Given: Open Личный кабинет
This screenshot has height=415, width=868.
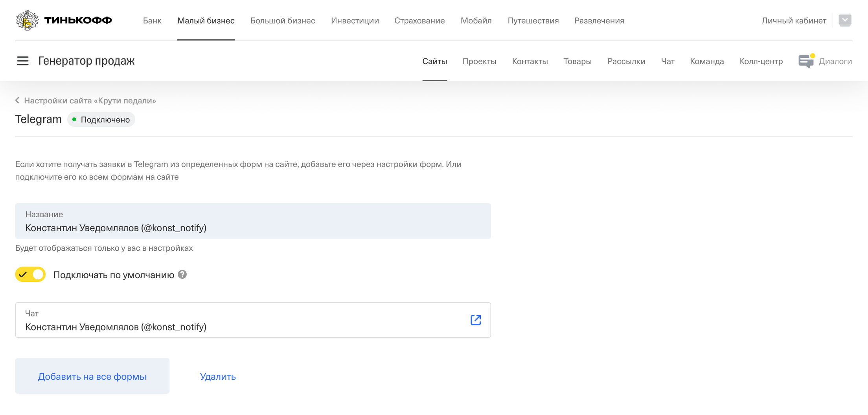Looking at the screenshot, I should (x=794, y=20).
